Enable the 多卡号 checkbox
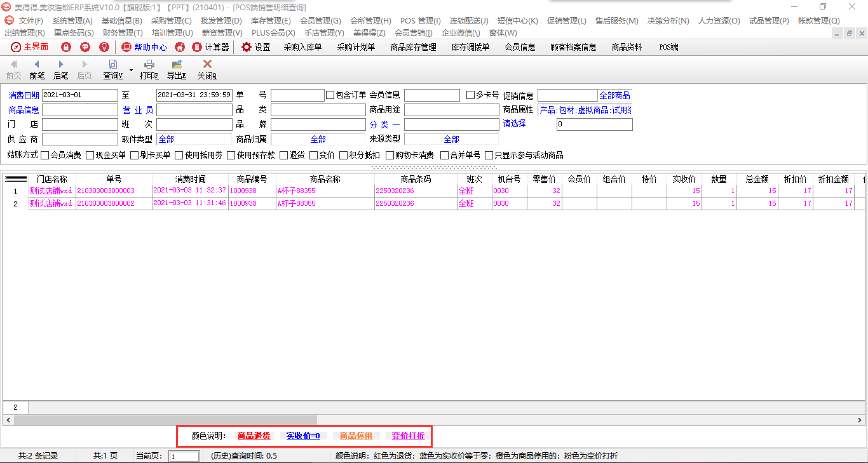 [x=470, y=95]
